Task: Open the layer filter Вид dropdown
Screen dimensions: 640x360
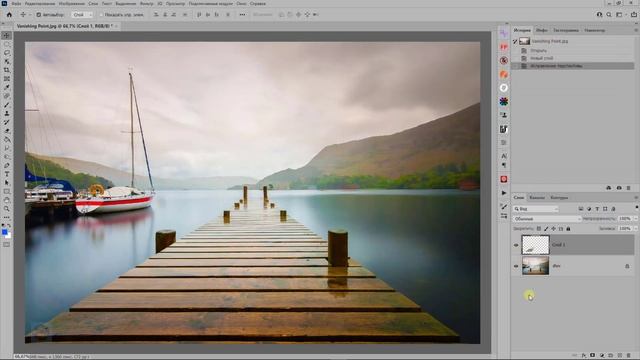Action: 536,209
